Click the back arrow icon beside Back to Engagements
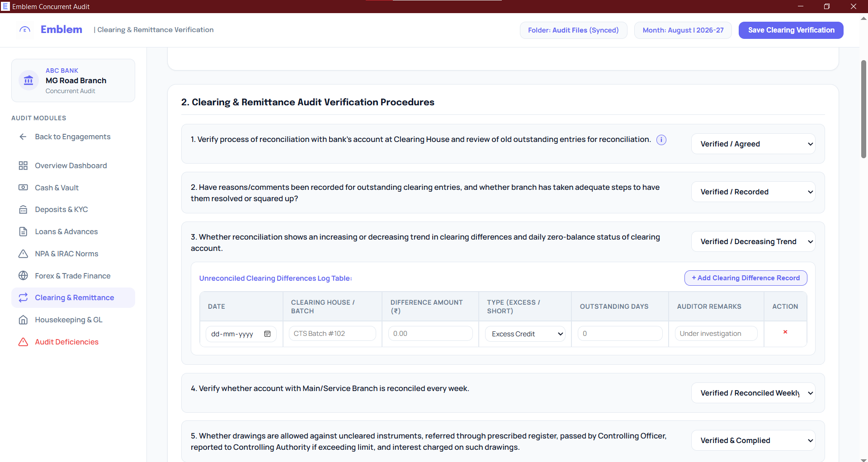The height and width of the screenshot is (462, 868). 23,137
